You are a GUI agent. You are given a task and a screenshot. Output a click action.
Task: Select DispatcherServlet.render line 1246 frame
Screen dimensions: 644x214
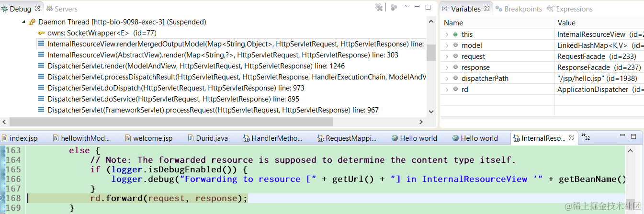point(196,66)
